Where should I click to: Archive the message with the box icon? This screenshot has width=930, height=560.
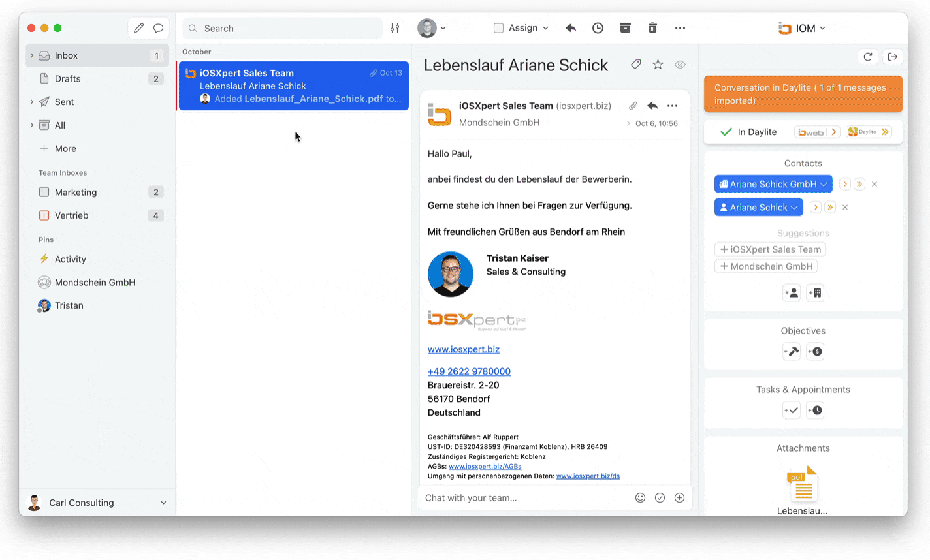point(625,28)
